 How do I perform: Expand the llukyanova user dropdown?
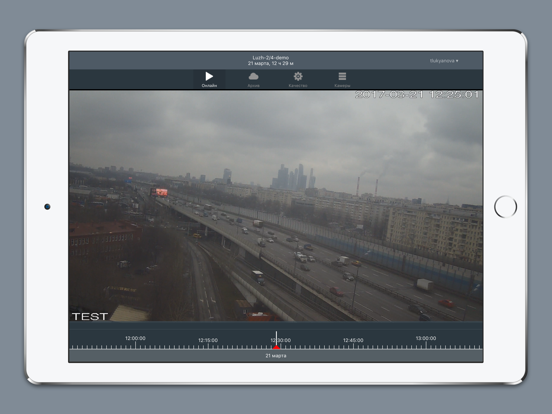444,61
